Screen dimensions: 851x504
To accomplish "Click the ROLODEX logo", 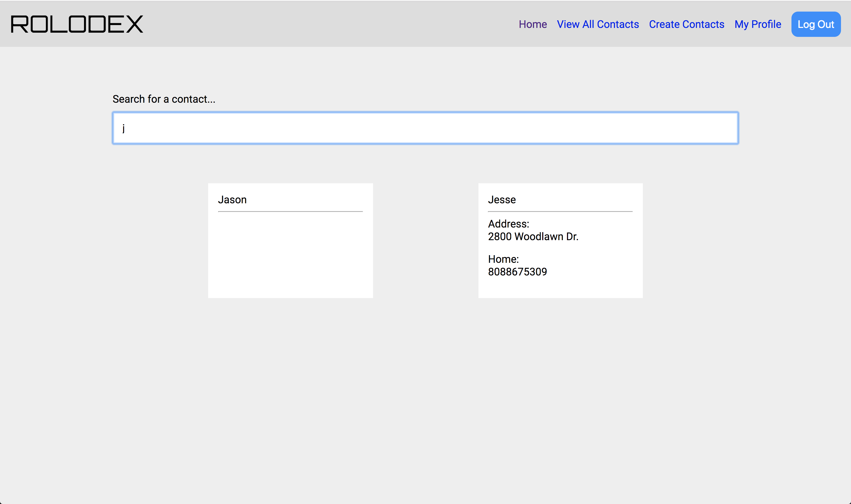I will 77,24.
